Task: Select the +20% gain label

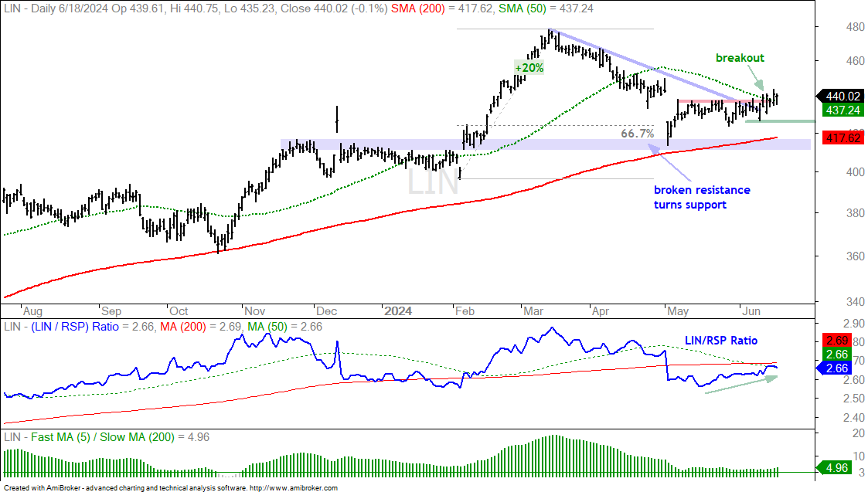Action: click(529, 67)
